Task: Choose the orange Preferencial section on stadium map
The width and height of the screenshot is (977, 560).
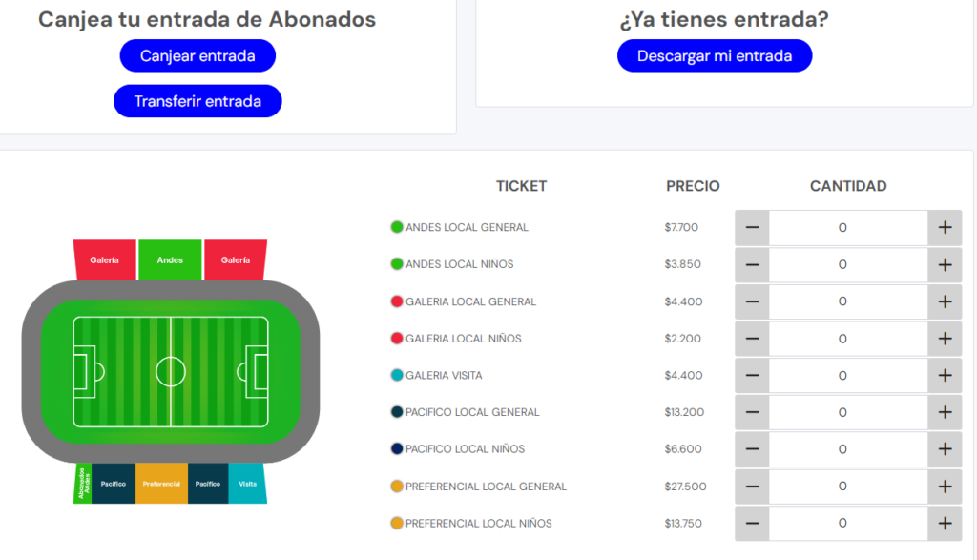Action: (x=161, y=484)
